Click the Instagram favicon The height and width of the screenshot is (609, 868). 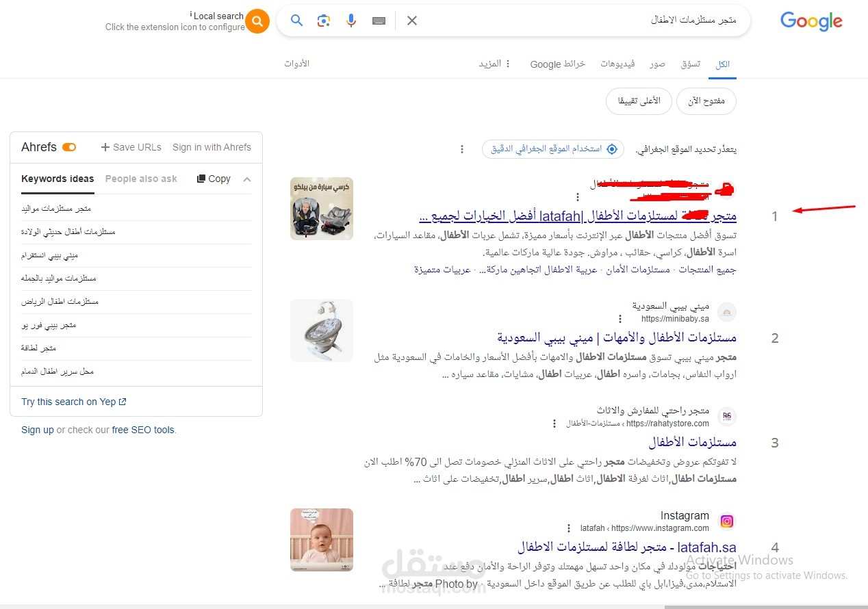point(727,521)
